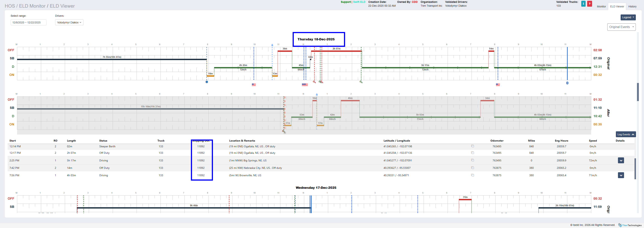
Task: Switch to the History tab
Action: pyautogui.click(x=632, y=6)
